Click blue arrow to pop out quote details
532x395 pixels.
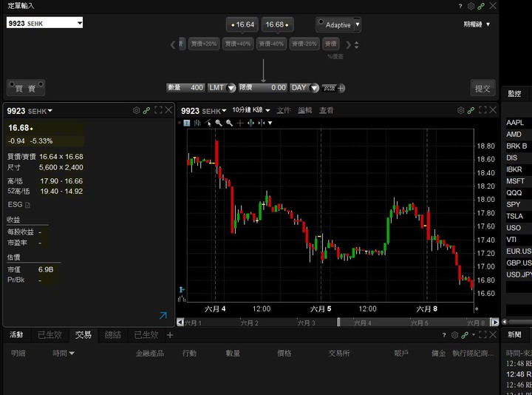coord(163,316)
